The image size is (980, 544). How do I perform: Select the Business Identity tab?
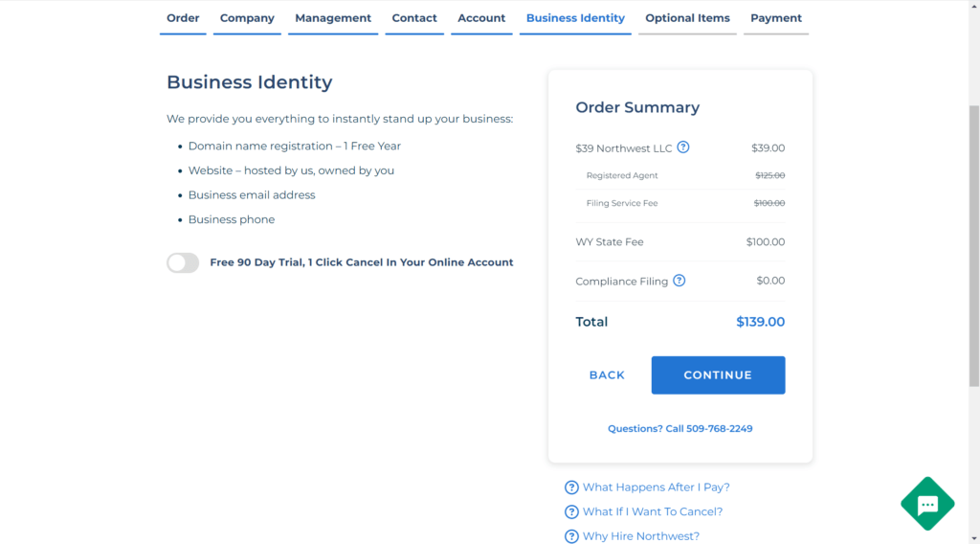point(575,18)
